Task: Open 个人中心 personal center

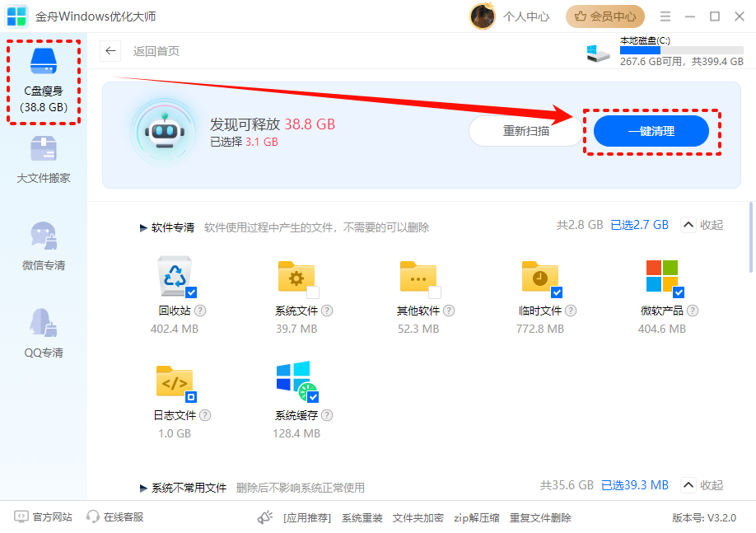Action: (x=526, y=16)
